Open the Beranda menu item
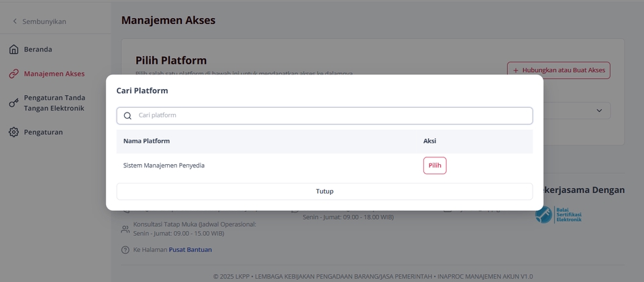 click(x=38, y=50)
